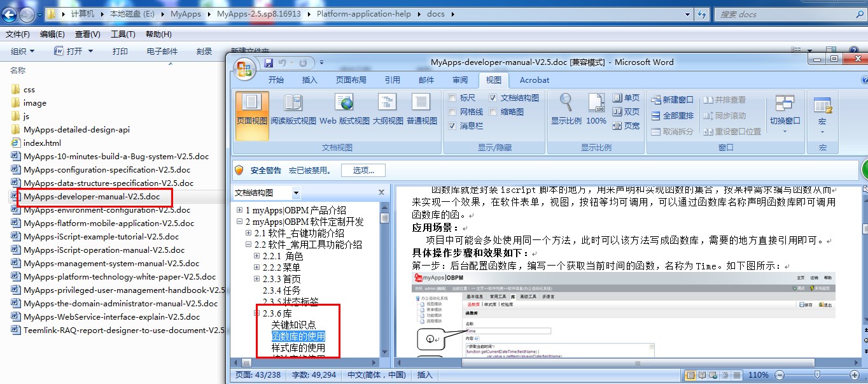Expand the 2.3.3 首页 node
The height and width of the screenshot is (384, 868).
pyautogui.click(x=257, y=279)
